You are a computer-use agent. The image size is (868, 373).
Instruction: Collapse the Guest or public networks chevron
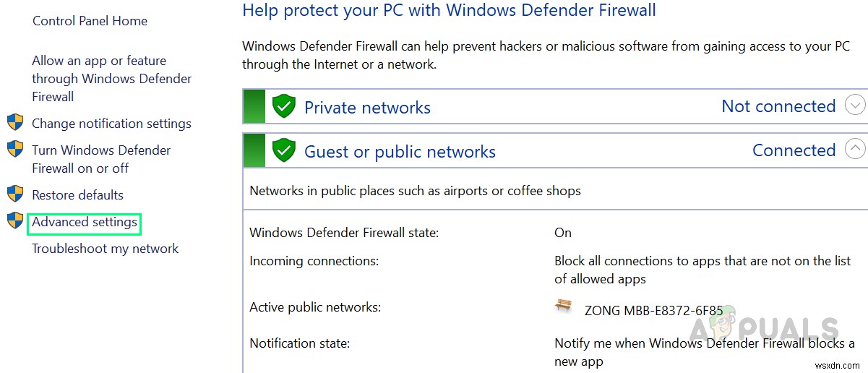click(855, 150)
